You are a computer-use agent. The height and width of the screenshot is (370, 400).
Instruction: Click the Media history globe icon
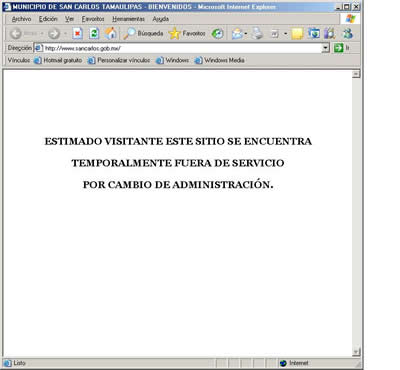click(217, 33)
